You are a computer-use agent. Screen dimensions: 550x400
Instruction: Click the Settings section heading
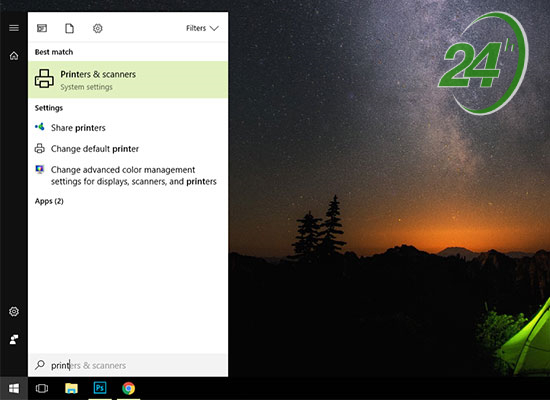(x=49, y=108)
